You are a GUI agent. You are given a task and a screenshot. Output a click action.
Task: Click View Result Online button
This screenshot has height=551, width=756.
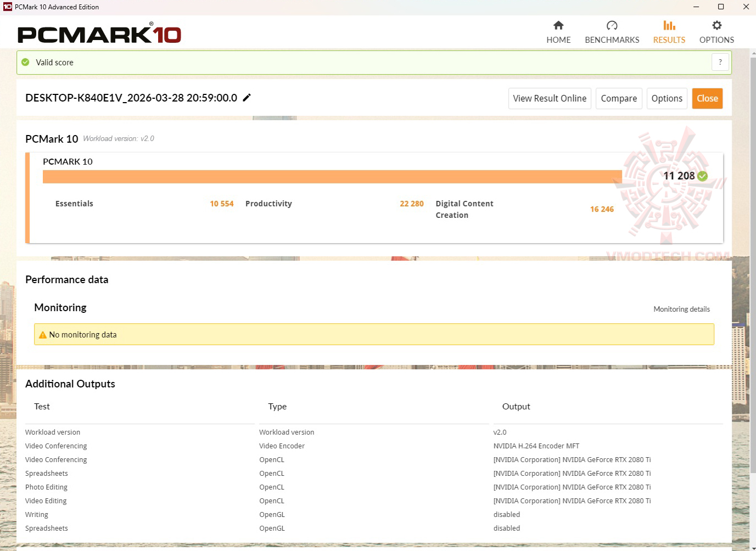(550, 99)
